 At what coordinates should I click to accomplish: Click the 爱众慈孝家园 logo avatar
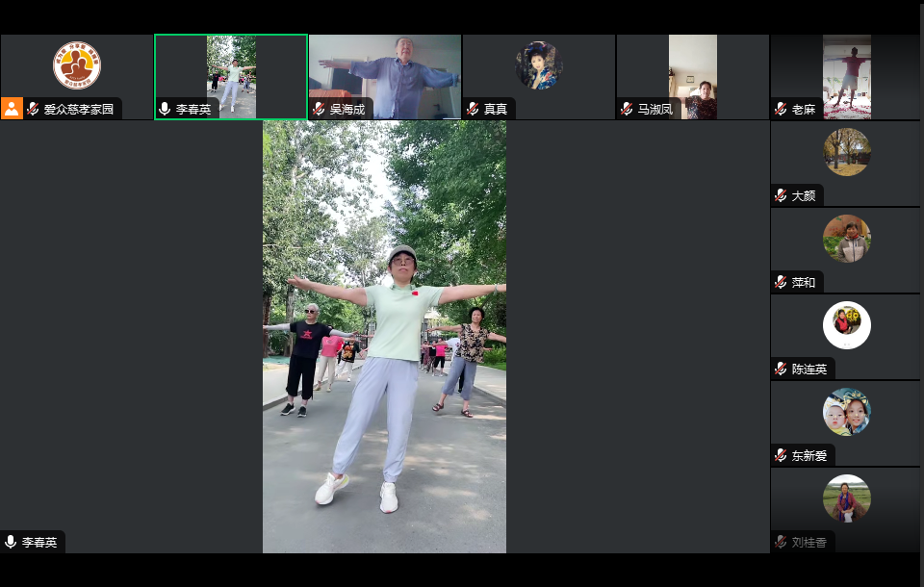coord(77,65)
